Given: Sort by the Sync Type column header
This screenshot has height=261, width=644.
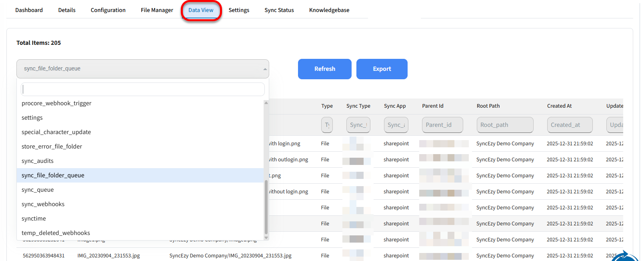Looking at the screenshot, I should pos(358,106).
